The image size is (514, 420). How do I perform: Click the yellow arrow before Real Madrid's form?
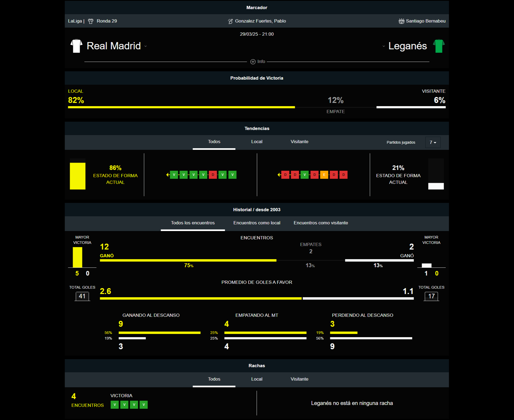point(168,175)
